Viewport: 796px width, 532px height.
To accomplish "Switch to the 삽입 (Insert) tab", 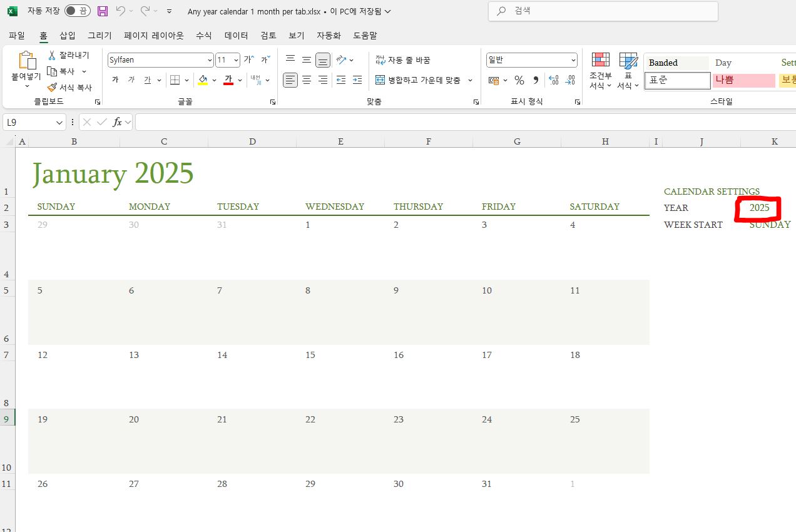I will pos(67,36).
